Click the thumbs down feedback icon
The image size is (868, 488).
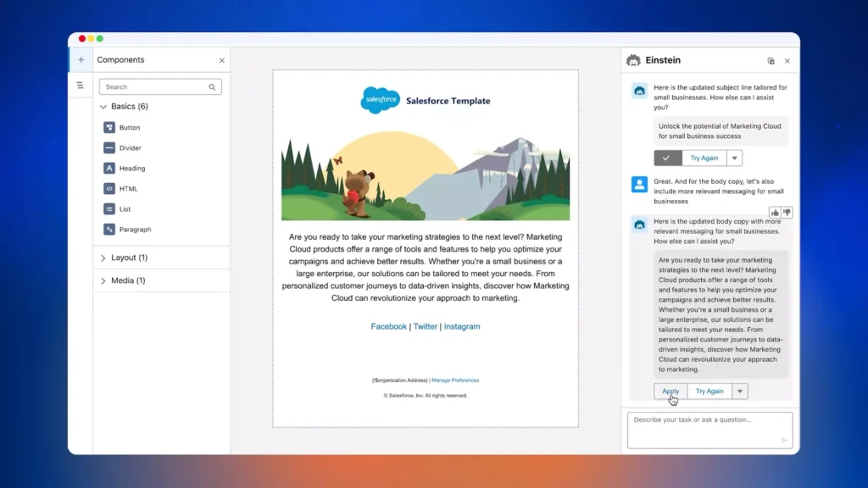pyautogui.click(x=787, y=213)
